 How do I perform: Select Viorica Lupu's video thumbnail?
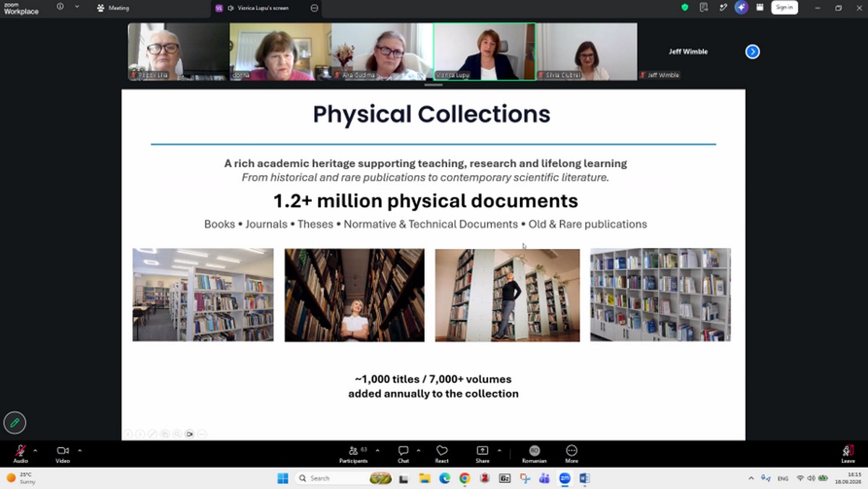(485, 51)
